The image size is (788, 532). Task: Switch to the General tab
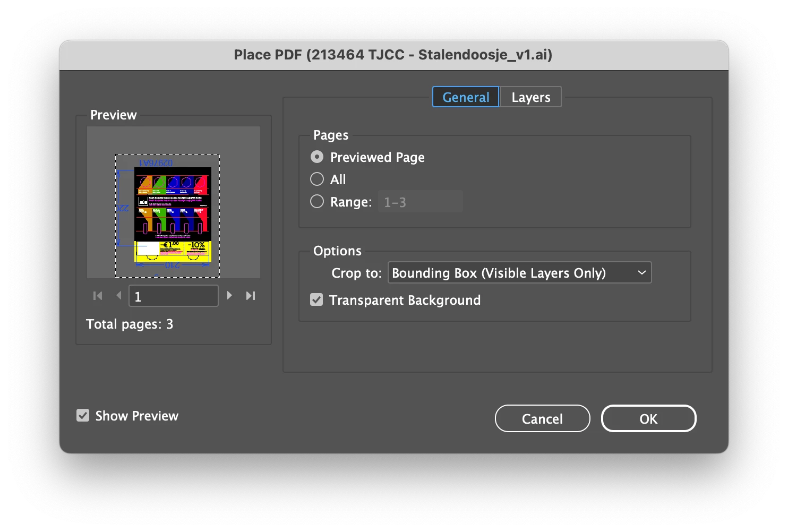466,97
